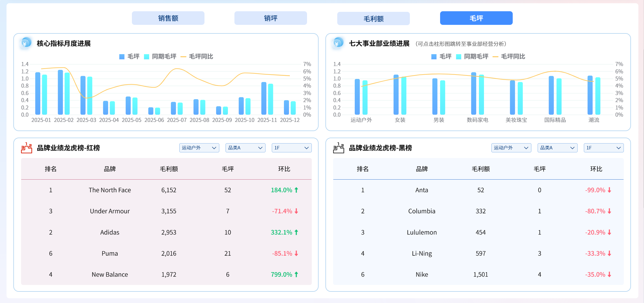Click the red leaderboard icon beside 品牌业绩龙虎榜-红榜
Image resolution: width=644 pixels, height=303 pixels.
26,148
